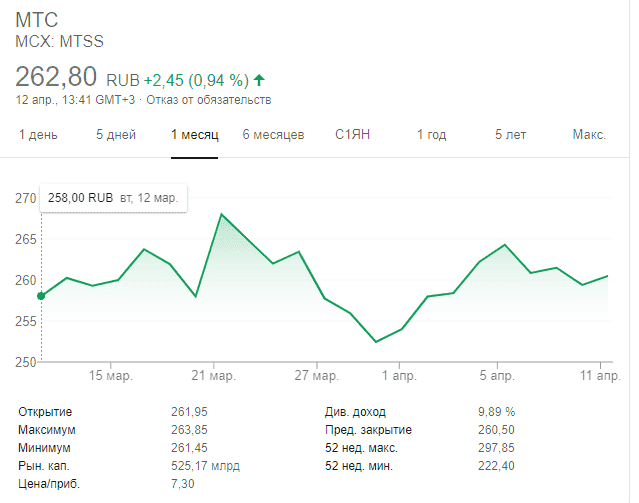Screen dimensions: 639x503
Task: Click the 'Див. доход' label
Action: pyautogui.click(x=355, y=412)
